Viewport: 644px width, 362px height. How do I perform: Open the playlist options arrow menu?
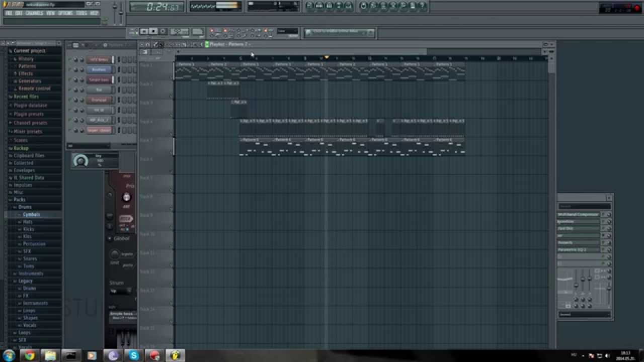pyautogui.click(x=141, y=45)
